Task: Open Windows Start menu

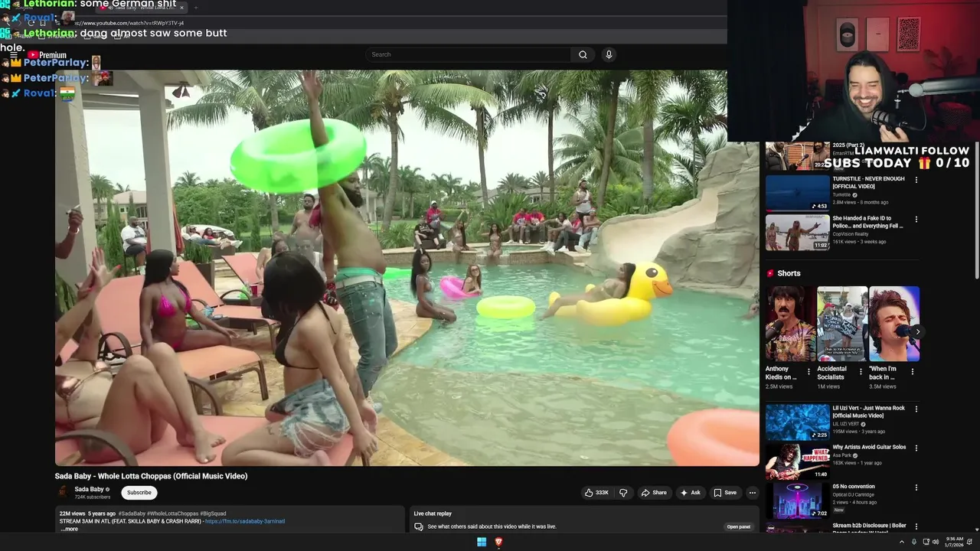Action: coord(482,542)
